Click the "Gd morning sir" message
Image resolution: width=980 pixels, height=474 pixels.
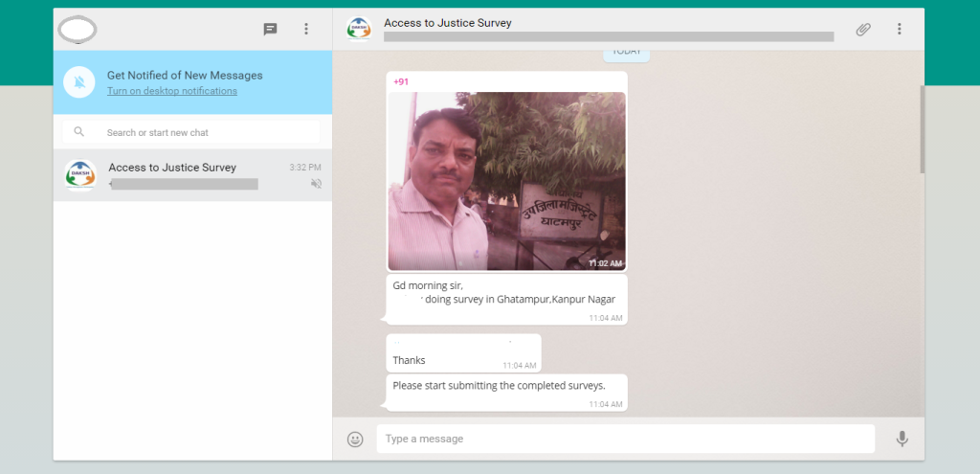tap(506, 300)
